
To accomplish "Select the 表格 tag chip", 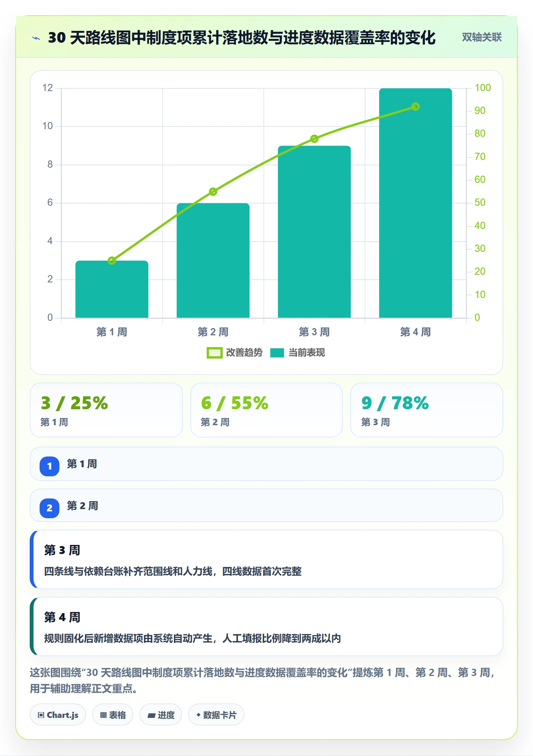I will pos(113,715).
